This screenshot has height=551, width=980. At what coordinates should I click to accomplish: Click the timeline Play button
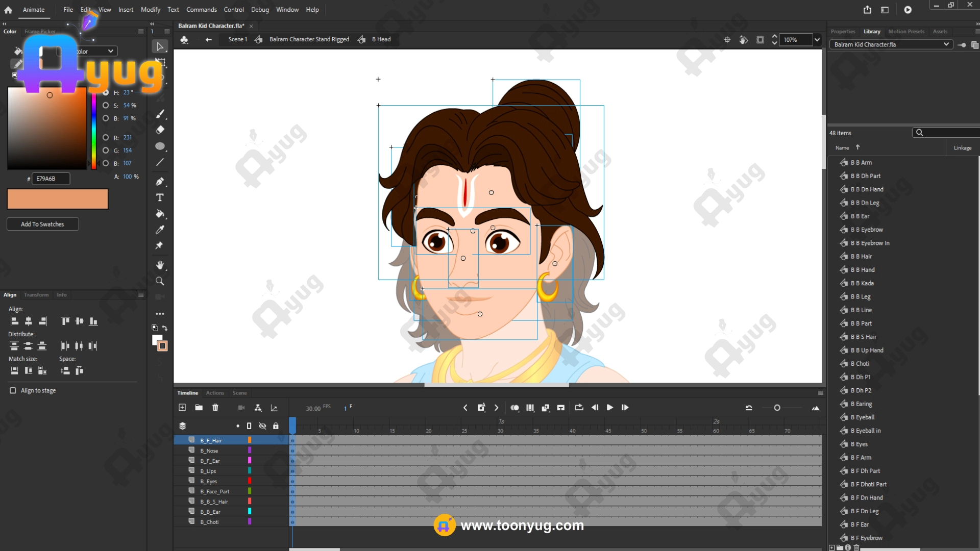(x=609, y=407)
